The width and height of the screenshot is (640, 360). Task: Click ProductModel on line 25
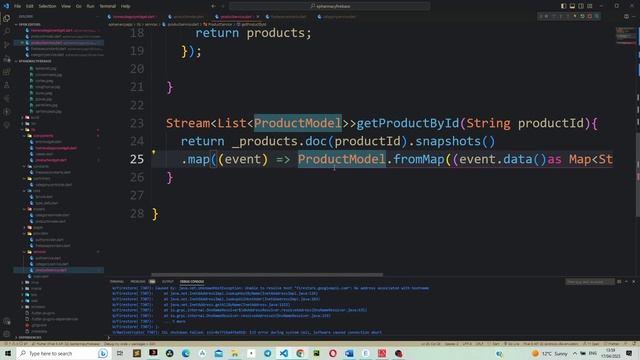(x=341, y=159)
